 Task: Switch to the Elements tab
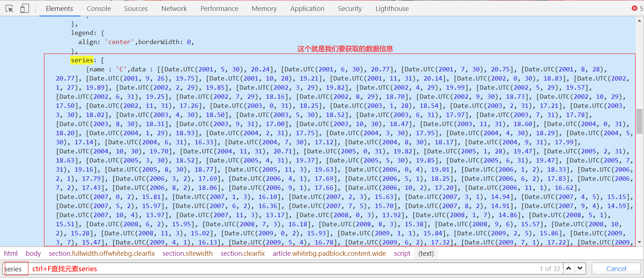click(x=59, y=8)
